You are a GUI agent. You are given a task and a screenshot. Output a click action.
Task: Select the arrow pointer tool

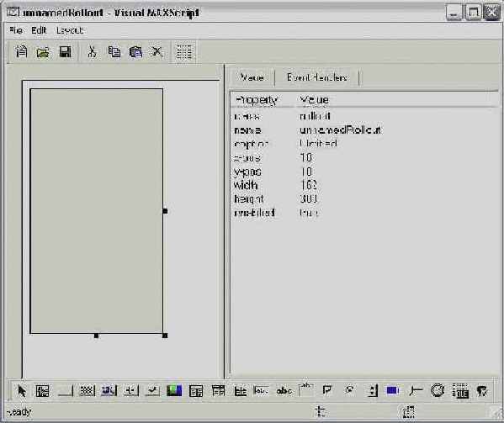(22, 391)
